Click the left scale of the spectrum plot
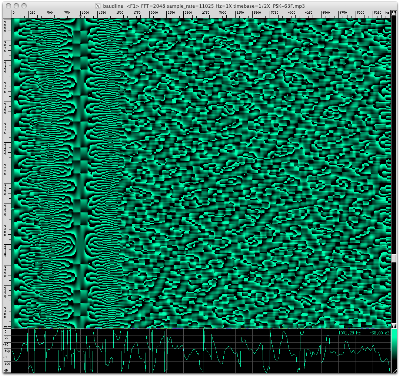400x377 pixels. point(7,351)
